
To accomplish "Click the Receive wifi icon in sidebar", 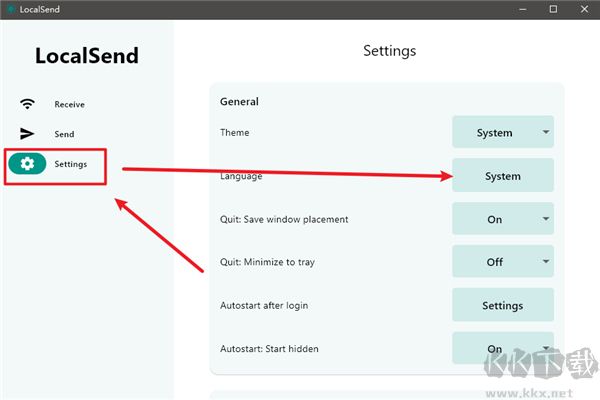I will coord(27,104).
